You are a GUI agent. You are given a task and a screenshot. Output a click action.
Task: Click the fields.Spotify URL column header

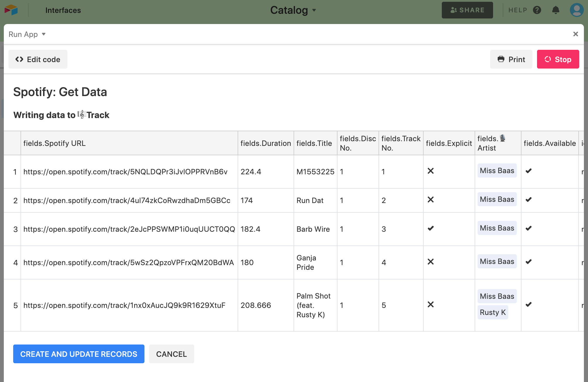point(129,143)
